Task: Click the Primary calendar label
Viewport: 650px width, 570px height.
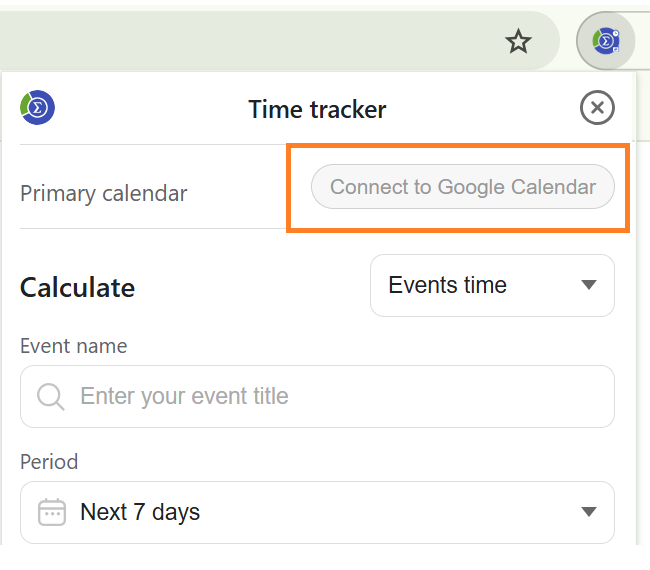Action: point(104,193)
